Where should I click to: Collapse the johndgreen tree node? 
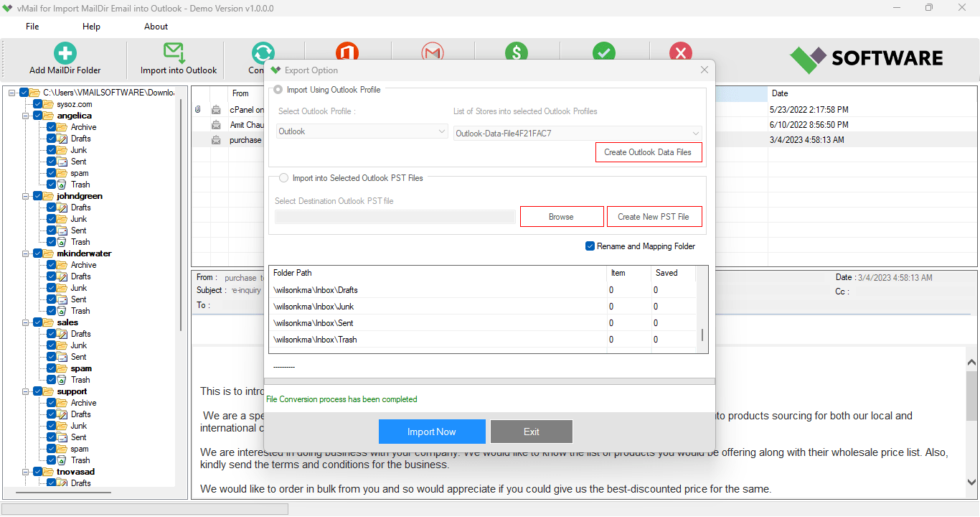pos(25,196)
